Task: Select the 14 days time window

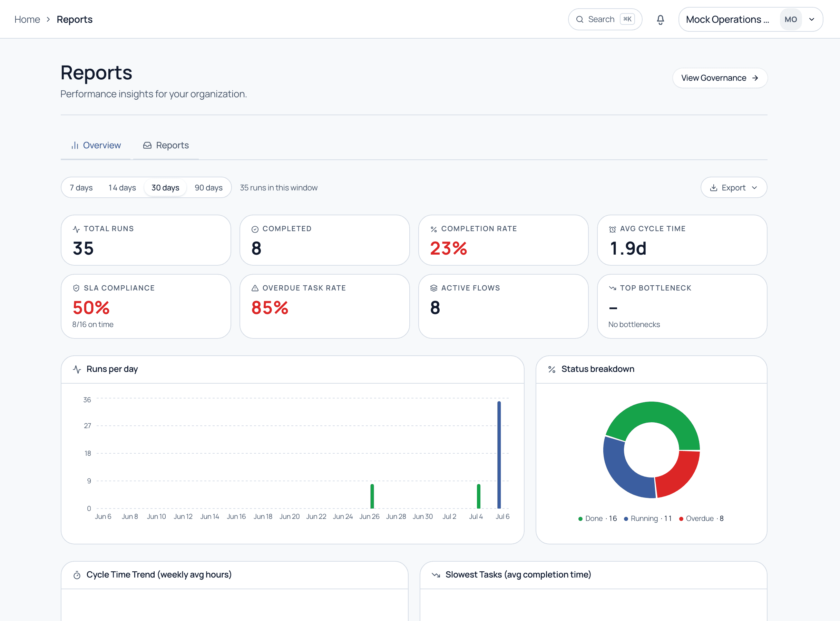Action: (122, 188)
